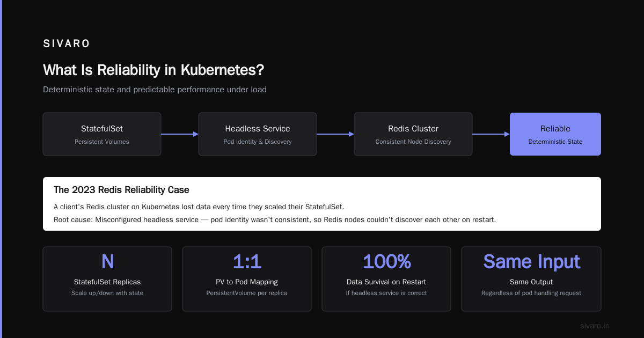
Task: Open the sivaro.in link
Action: pos(595,326)
